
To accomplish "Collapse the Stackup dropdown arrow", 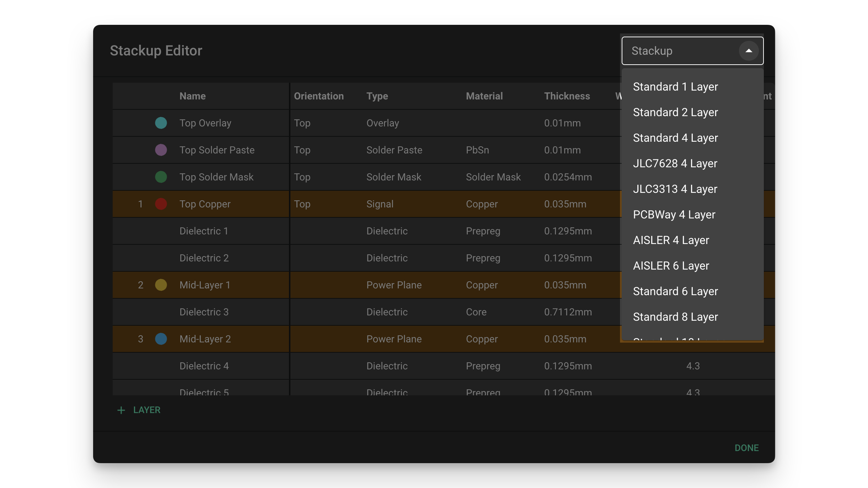I will 749,51.
